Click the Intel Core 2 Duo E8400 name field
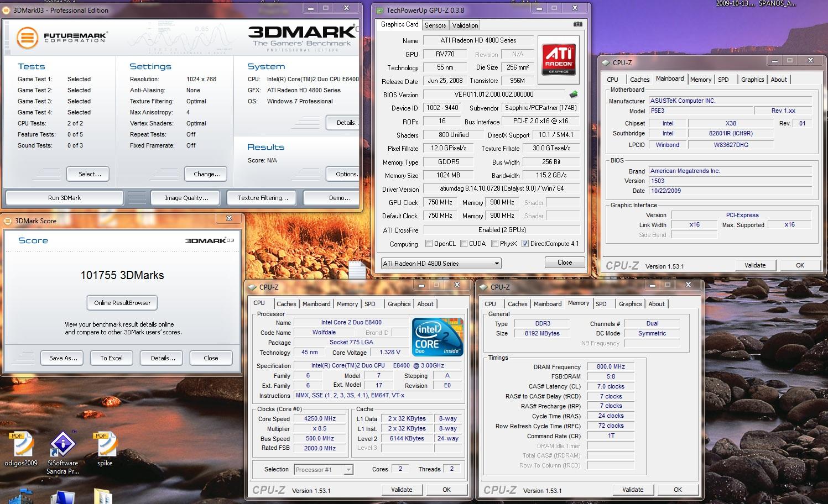This screenshot has height=504, width=828. coord(351,322)
